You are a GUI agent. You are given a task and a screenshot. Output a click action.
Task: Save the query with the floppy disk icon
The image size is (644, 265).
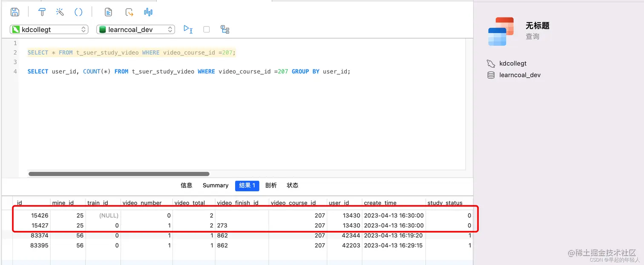point(15,12)
